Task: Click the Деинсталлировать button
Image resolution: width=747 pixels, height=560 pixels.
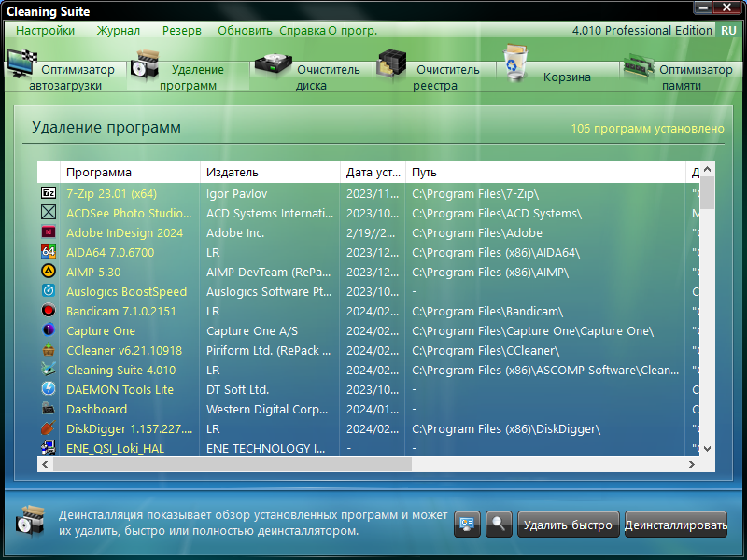Action: coord(675,525)
